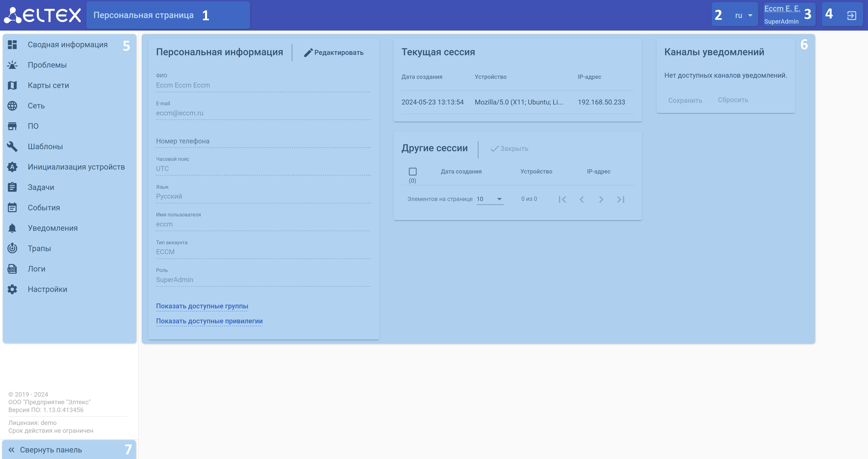Click the Редактировать edit button

[334, 53]
